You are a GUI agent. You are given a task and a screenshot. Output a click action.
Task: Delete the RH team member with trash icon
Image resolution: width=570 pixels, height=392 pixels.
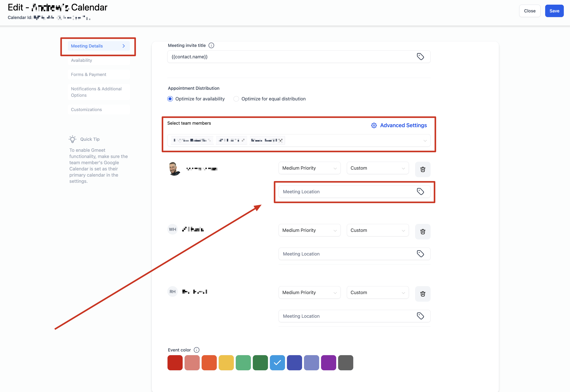point(423,294)
